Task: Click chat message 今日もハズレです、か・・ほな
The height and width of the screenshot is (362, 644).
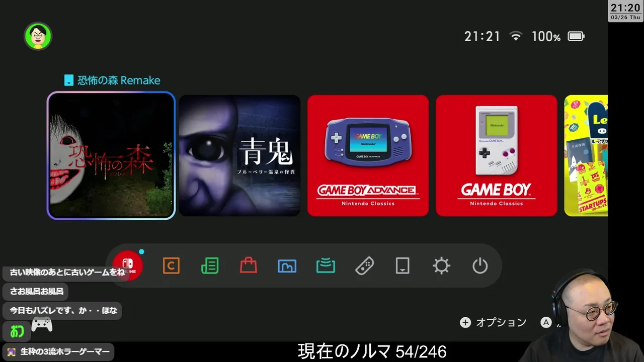Action: [x=63, y=310]
